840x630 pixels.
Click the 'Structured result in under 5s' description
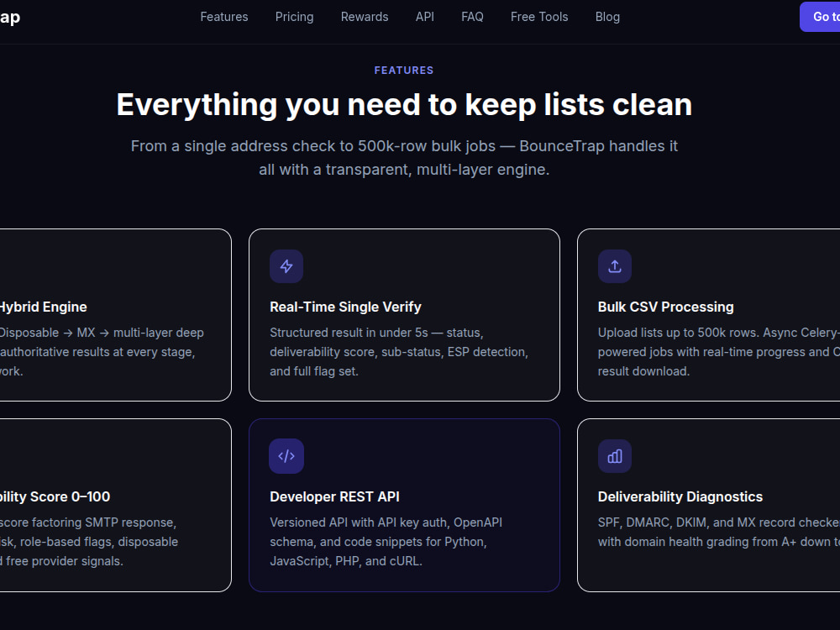point(399,352)
